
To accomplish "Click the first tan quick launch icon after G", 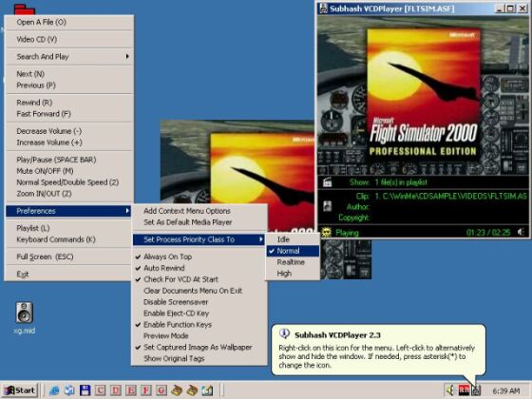I will (177, 390).
